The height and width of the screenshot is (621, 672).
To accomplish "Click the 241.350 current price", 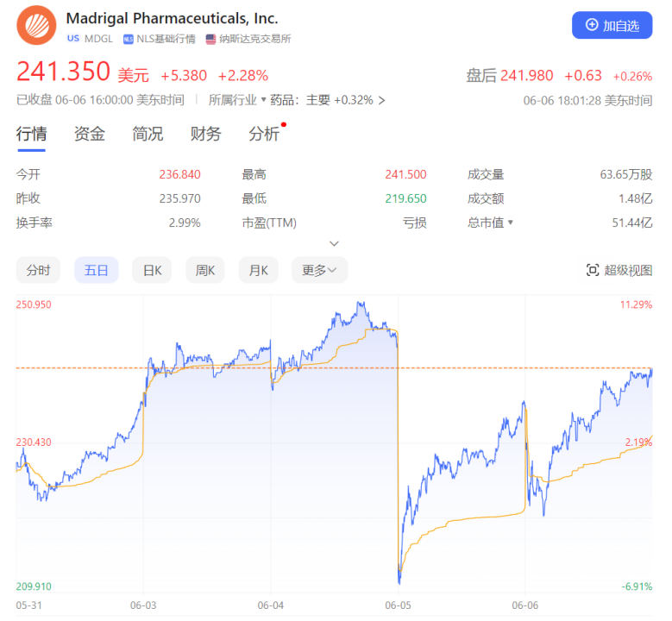I will tap(64, 71).
